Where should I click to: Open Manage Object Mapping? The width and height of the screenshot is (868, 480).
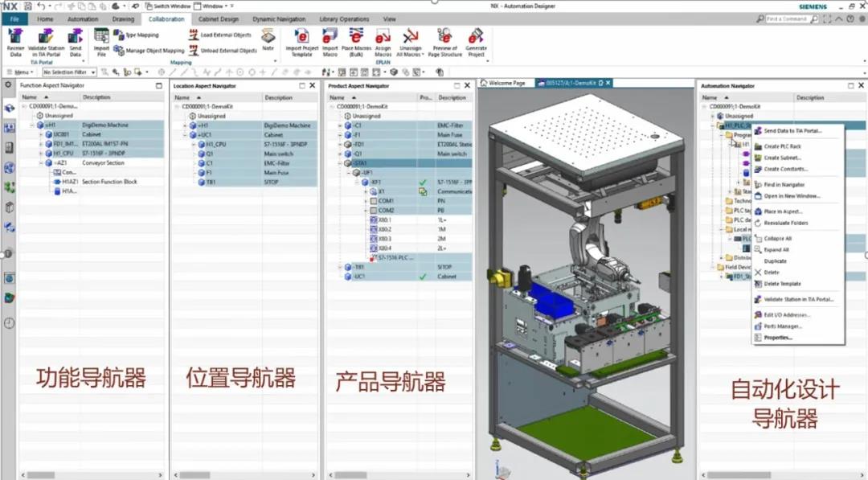(x=149, y=51)
